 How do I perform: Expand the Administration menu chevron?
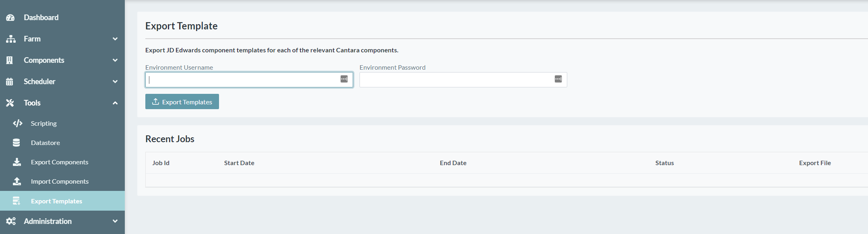tap(115, 221)
